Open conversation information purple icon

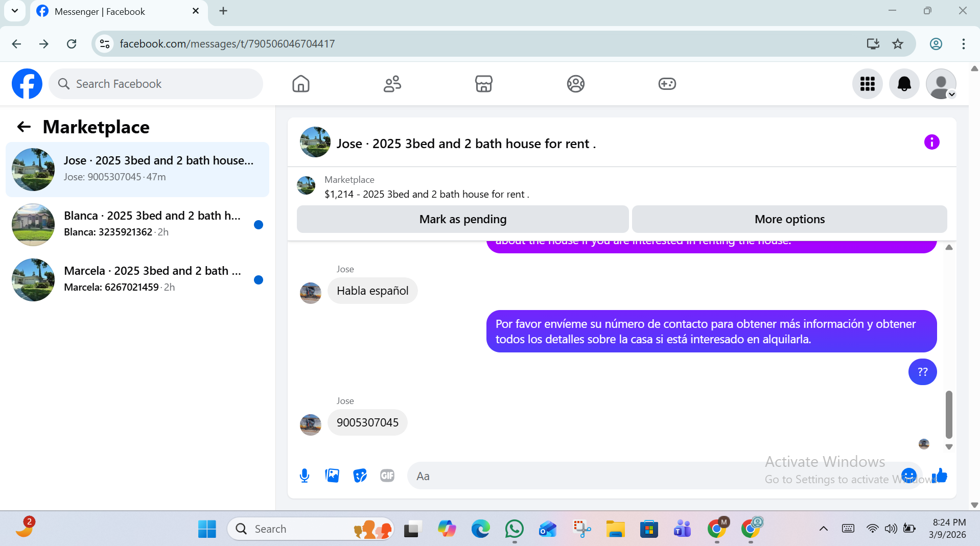tap(932, 142)
